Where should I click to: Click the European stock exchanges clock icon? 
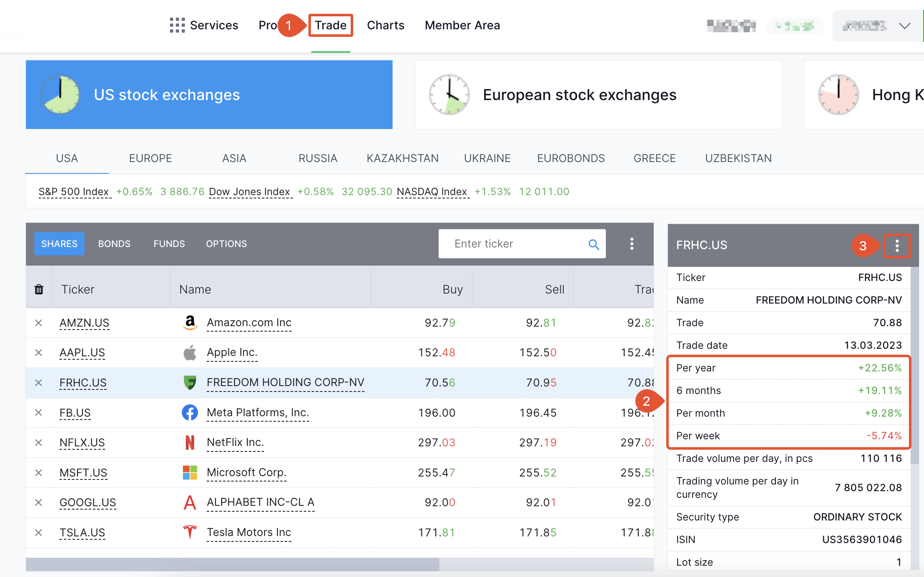(x=449, y=95)
